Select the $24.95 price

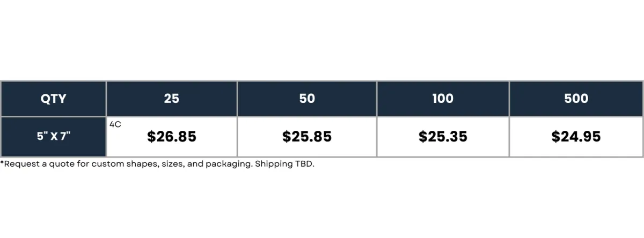tap(576, 137)
